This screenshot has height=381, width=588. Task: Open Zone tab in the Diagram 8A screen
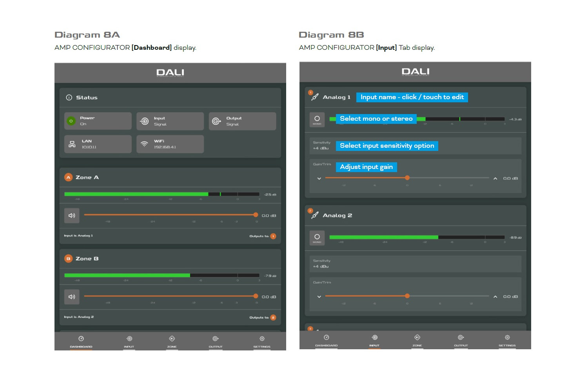pos(172,342)
